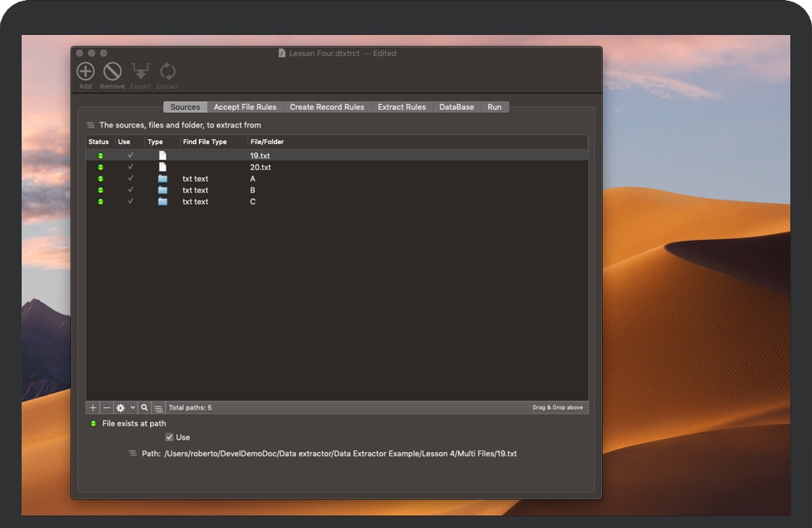The width and height of the screenshot is (812, 528).
Task: Click the plus button to add a path
Action: [92, 407]
